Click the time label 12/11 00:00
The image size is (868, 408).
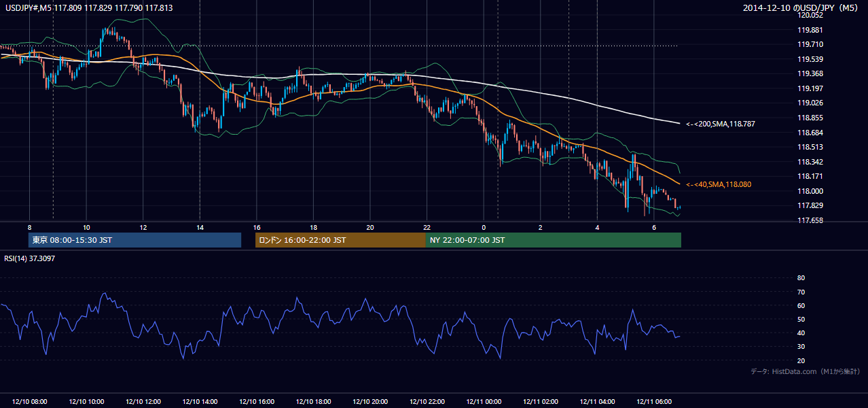484,402
